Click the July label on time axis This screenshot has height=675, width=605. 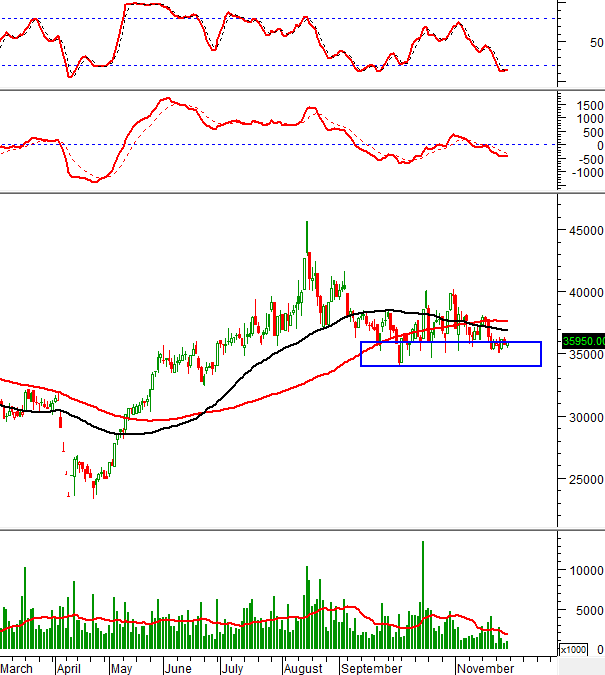point(231,667)
